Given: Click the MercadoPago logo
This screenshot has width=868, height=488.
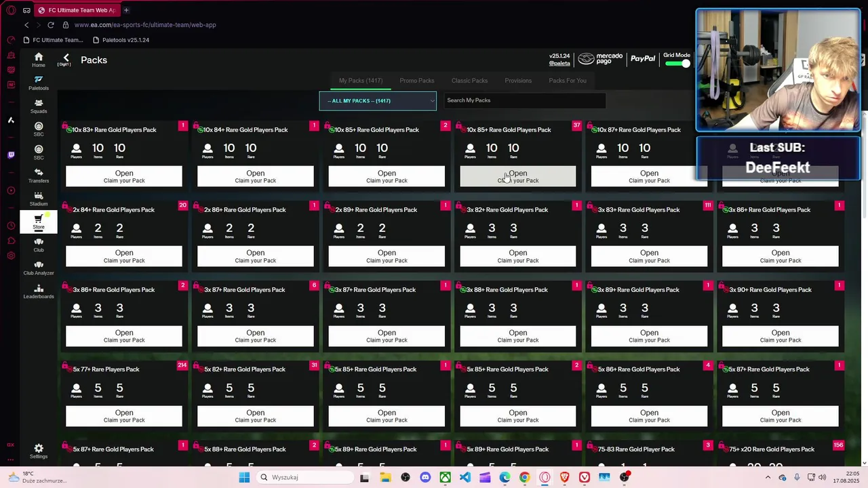Looking at the screenshot, I should click(x=600, y=60).
